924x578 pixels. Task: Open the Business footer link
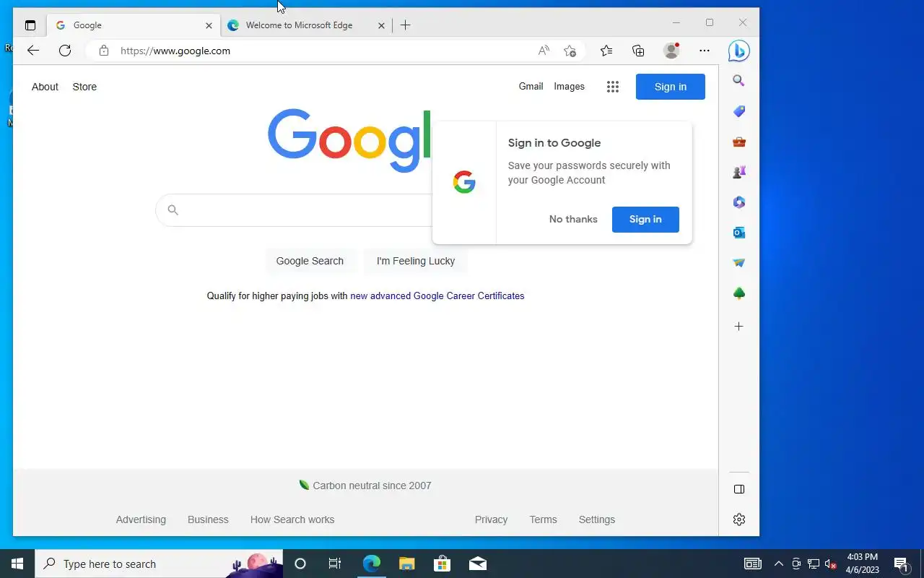coord(208,519)
